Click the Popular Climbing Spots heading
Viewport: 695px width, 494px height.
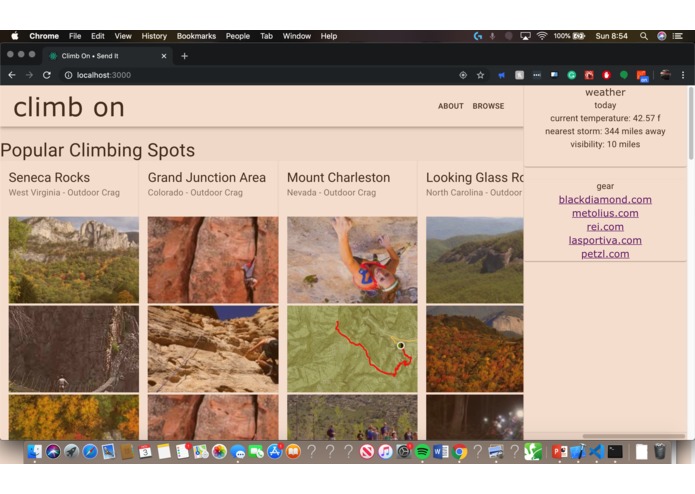pos(98,151)
